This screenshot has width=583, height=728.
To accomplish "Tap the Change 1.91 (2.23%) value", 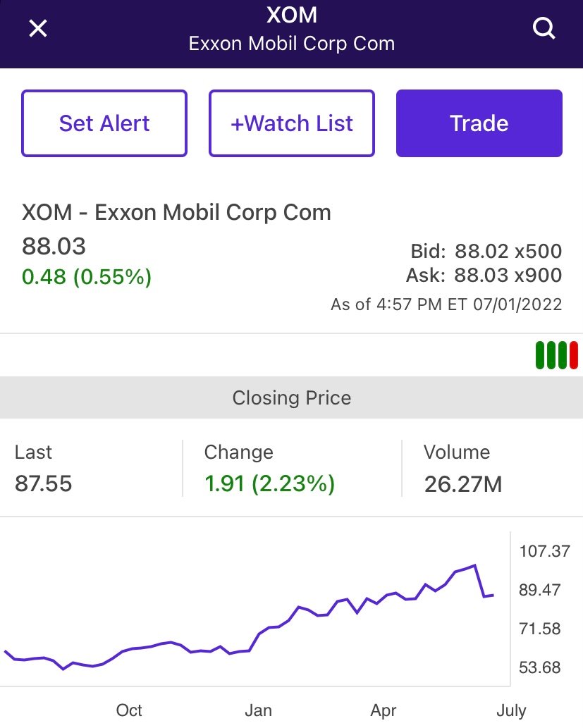I will click(269, 483).
